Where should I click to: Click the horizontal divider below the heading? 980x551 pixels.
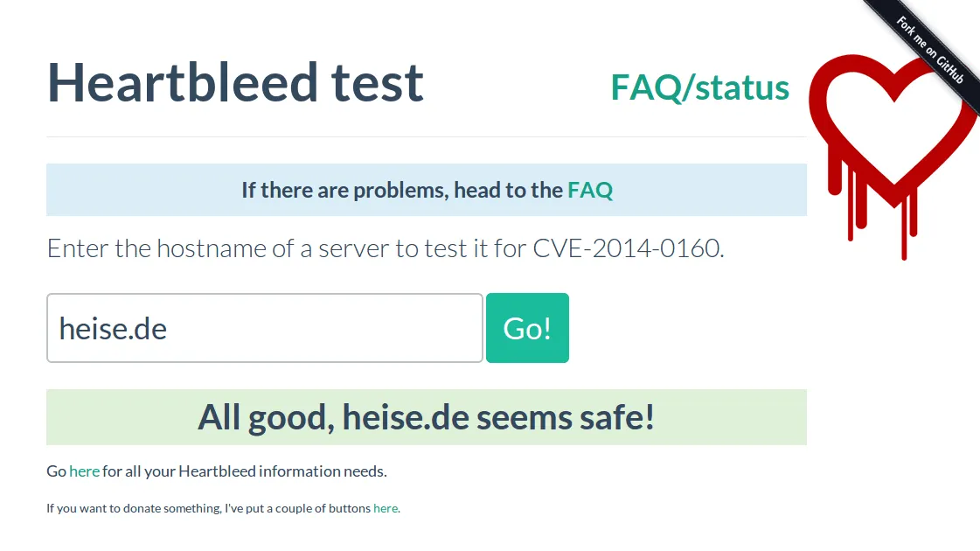(x=426, y=137)
